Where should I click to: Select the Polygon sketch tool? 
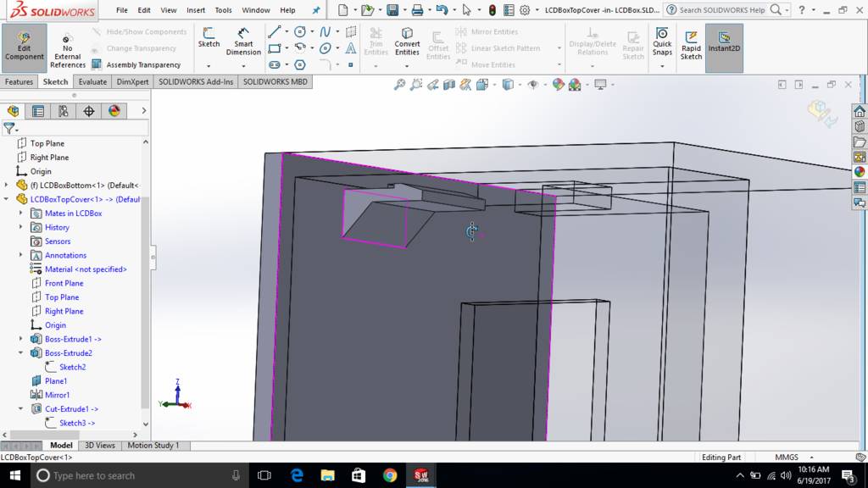[300, 64]
